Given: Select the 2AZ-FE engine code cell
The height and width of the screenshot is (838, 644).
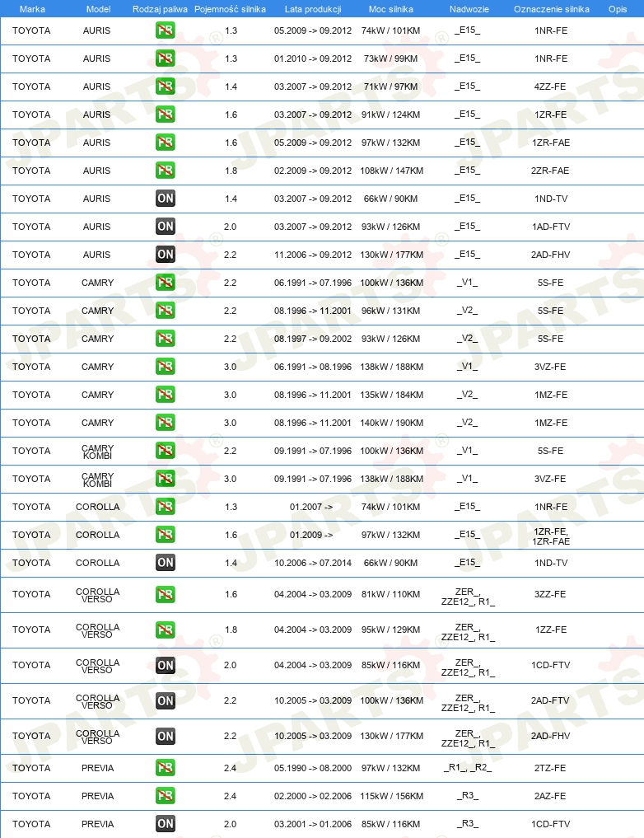Looking at the screenshot, I should [550, 796].
